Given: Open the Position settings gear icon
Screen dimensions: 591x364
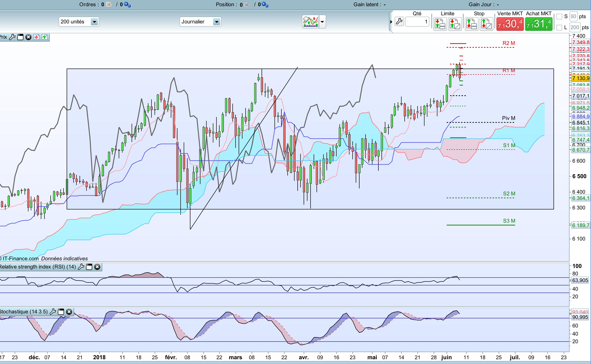Looking at the screenshot, I should tap(265, 5).
